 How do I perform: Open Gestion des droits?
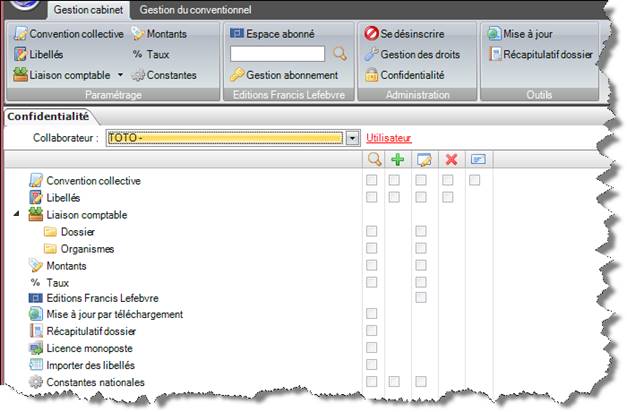[x=409, y=54]
